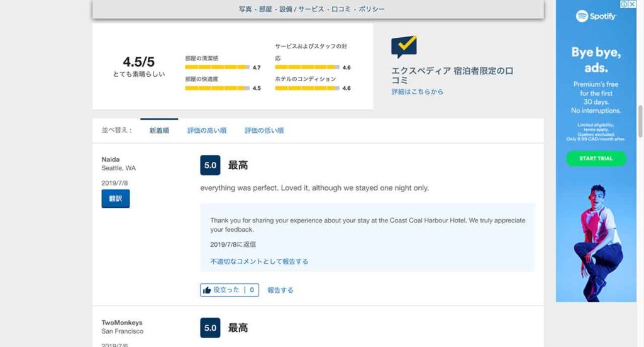Sort reviews by 評価の低い順
644x347 pixels.
[264, 130]
